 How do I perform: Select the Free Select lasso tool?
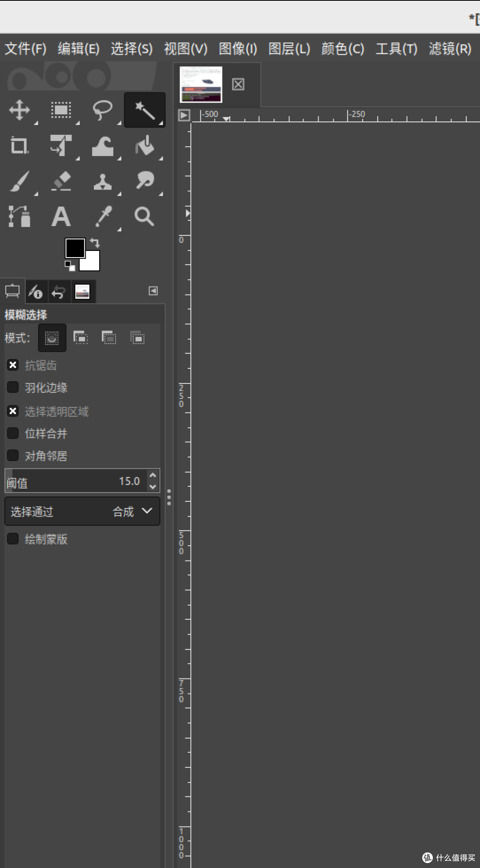pyautogui.click(x=103, y=110)
